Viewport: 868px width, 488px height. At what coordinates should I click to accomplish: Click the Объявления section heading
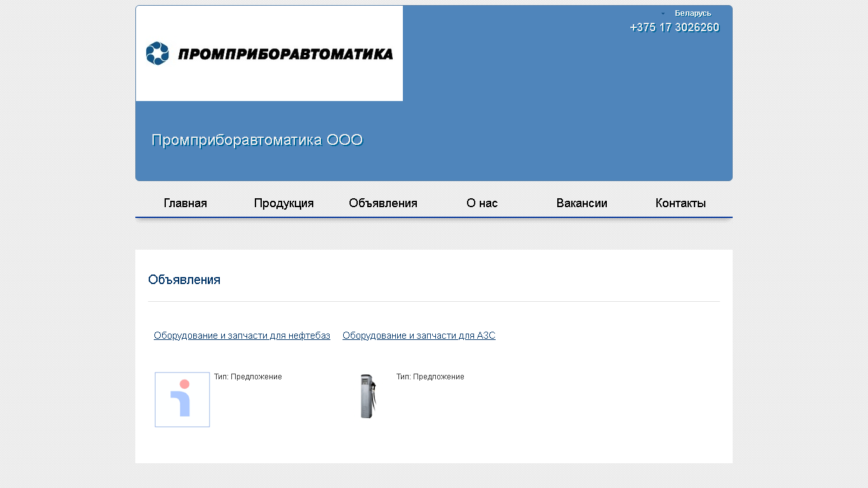[x=184, y=280]
